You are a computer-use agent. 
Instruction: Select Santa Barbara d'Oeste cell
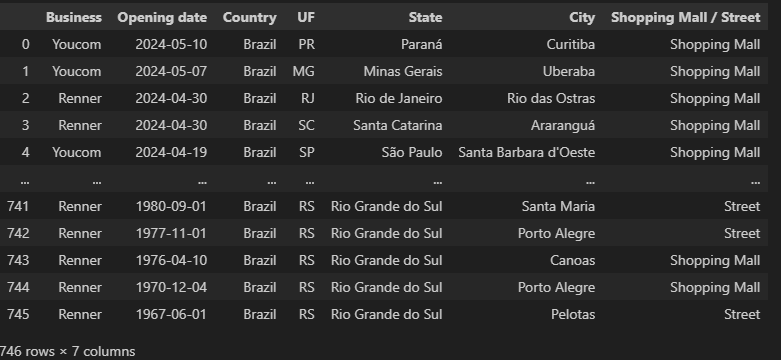pyautogui.click(x=526, y=152)
